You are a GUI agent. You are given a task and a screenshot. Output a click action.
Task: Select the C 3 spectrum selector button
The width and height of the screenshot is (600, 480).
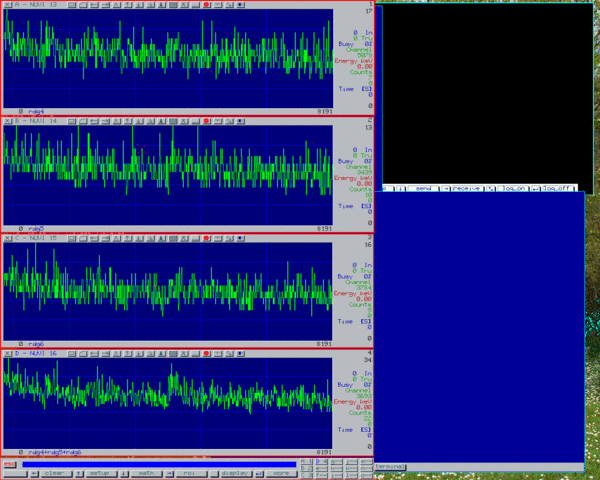(307, 475)
